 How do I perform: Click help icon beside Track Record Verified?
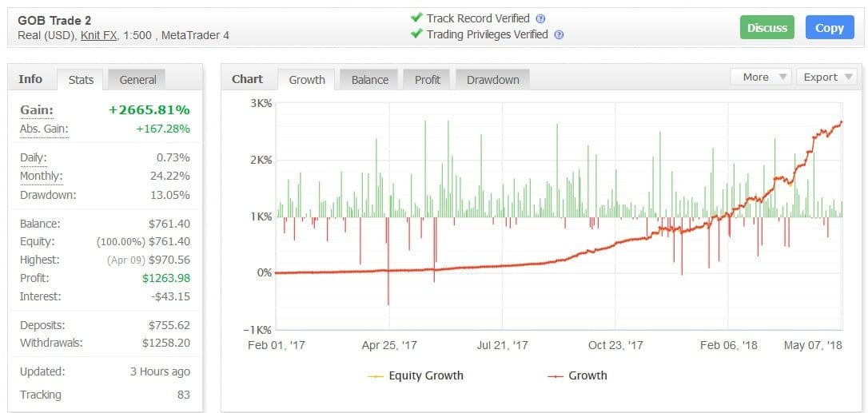click(x=541, y=18)
